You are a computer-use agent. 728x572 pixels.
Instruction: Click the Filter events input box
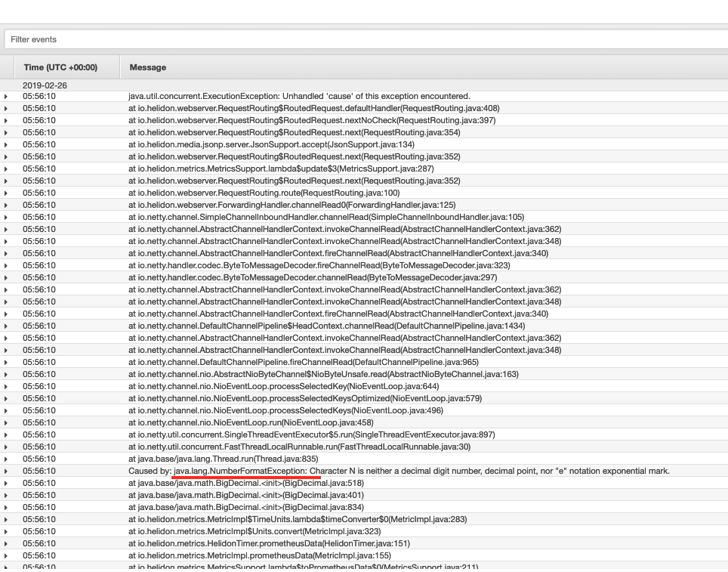(x=362, y=39)
